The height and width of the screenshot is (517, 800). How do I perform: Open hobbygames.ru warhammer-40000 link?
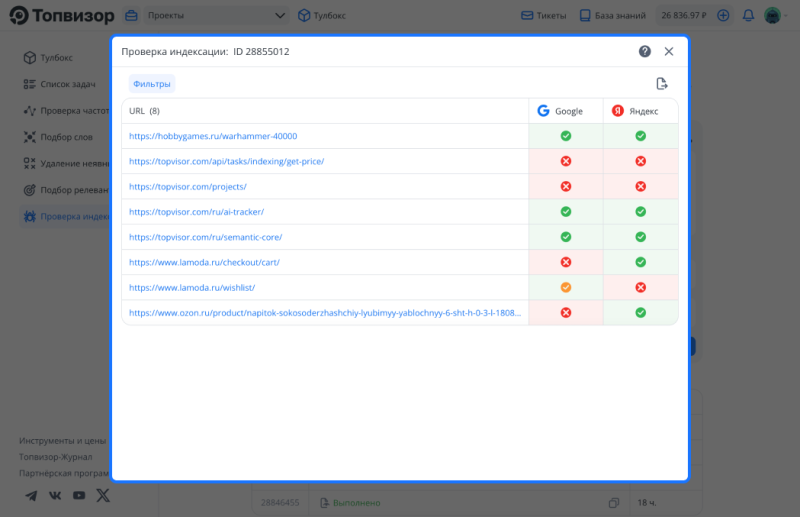pyautogui.click(x=213, y=136)
